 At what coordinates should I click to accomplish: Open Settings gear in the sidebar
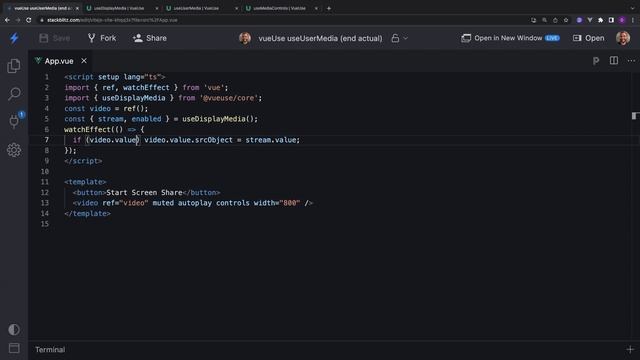tap(14, 150)
